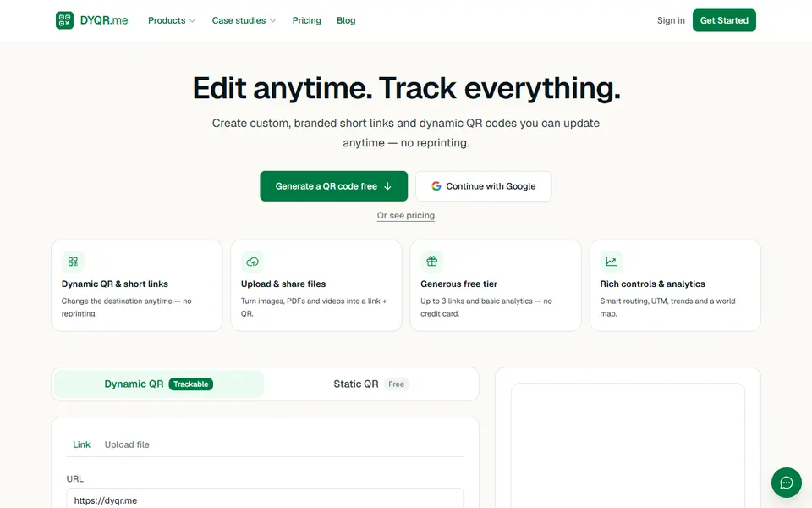Select the Dynamic QR tab
This screenshot has width=812, height=508.
(159, 384)
